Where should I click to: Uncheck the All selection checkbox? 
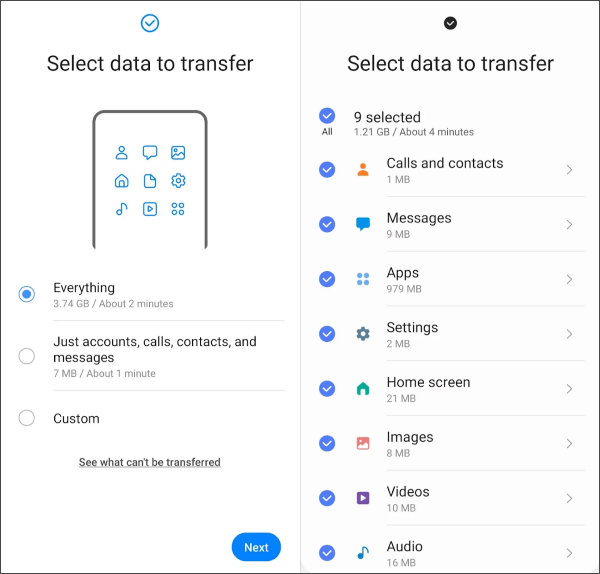click(x=327, y=116)
